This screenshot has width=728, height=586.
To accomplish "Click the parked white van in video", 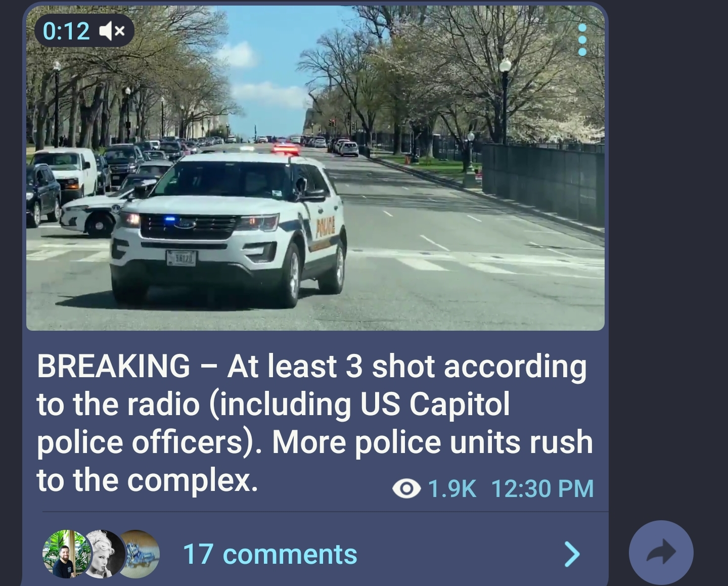I will coord(65,171).
